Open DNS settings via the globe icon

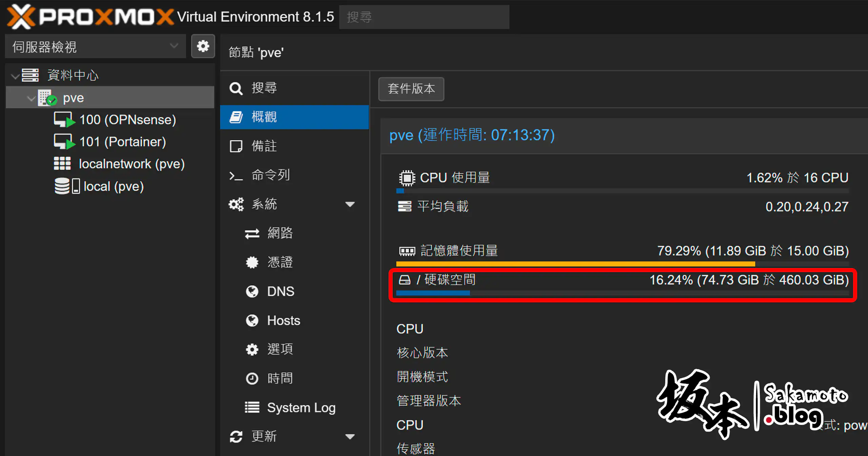[252, 291]
